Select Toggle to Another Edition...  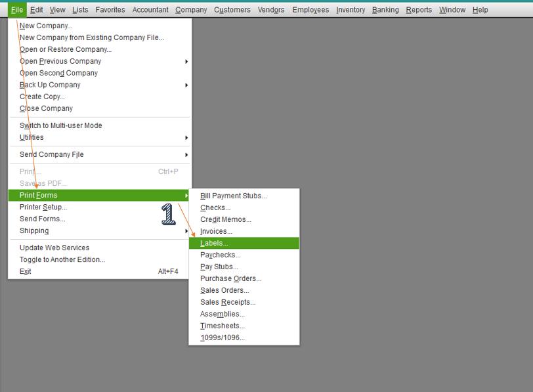99,260
